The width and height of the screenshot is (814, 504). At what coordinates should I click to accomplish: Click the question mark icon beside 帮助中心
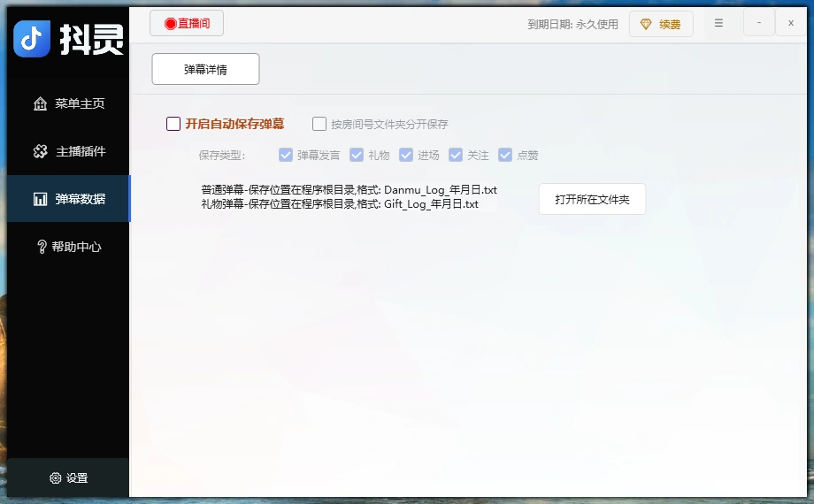42,247
